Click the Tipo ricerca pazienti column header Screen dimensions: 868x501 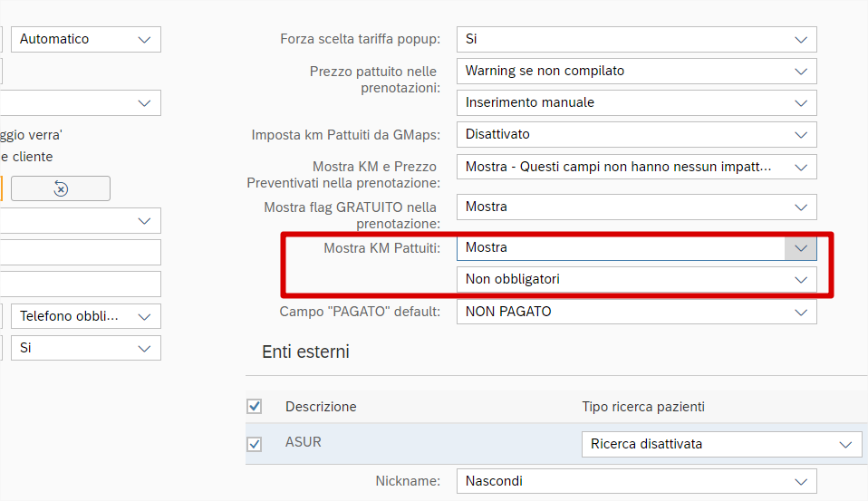642,407
